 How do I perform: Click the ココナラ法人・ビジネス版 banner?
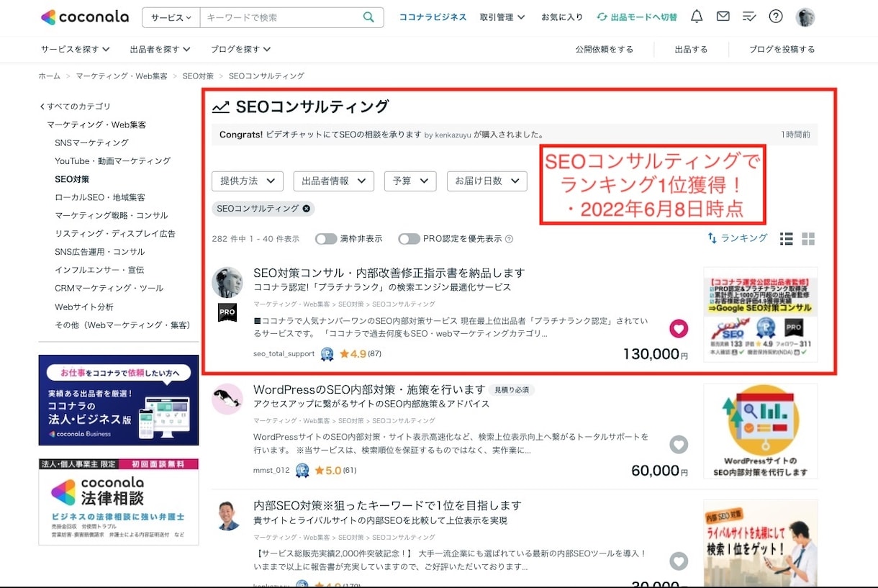[x=119, y=400]
